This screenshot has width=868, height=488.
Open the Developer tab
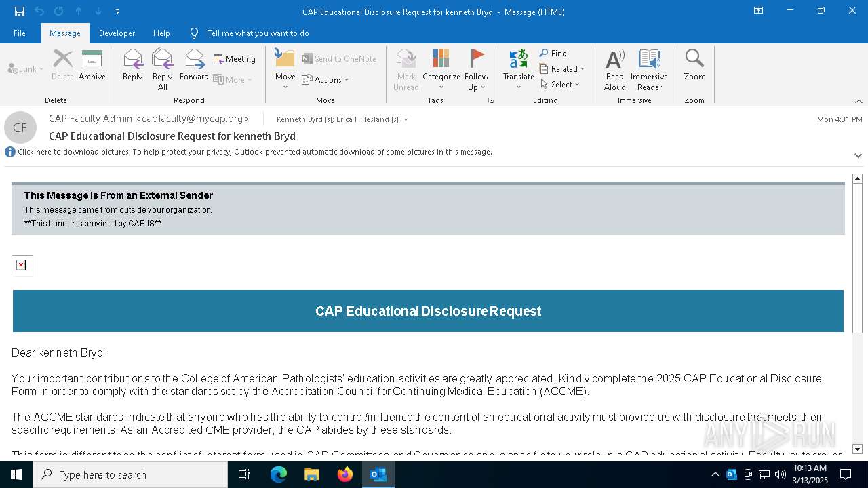pyautogui.click(x=117, y=33)
